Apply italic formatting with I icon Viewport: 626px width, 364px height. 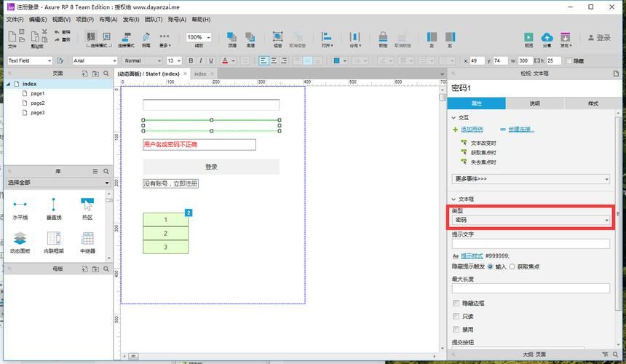coord(201,60)
